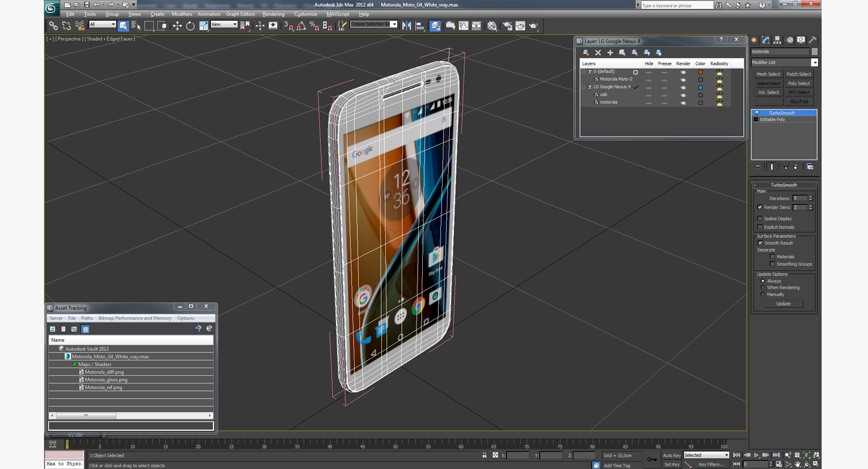This screenshot has height=469, width=868.
Task: Toggle Percent Snap in toolbar
Action: tap(314, 26)
